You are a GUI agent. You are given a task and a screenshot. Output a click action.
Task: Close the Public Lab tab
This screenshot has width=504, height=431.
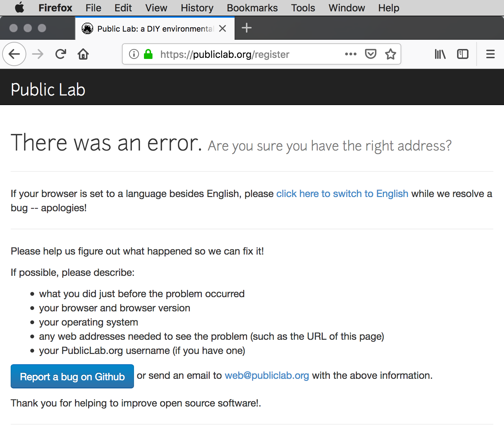click(x=222, y=28)
